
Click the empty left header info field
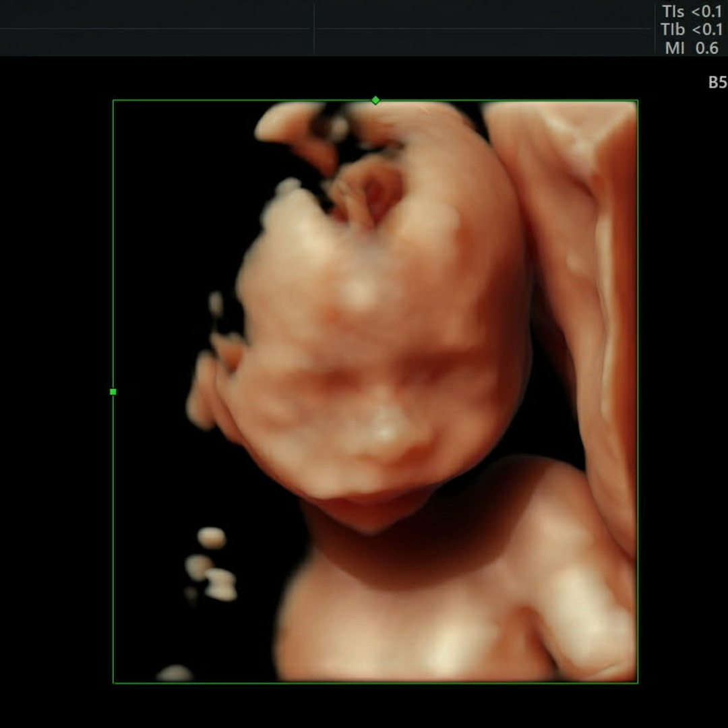click(155, 28)
